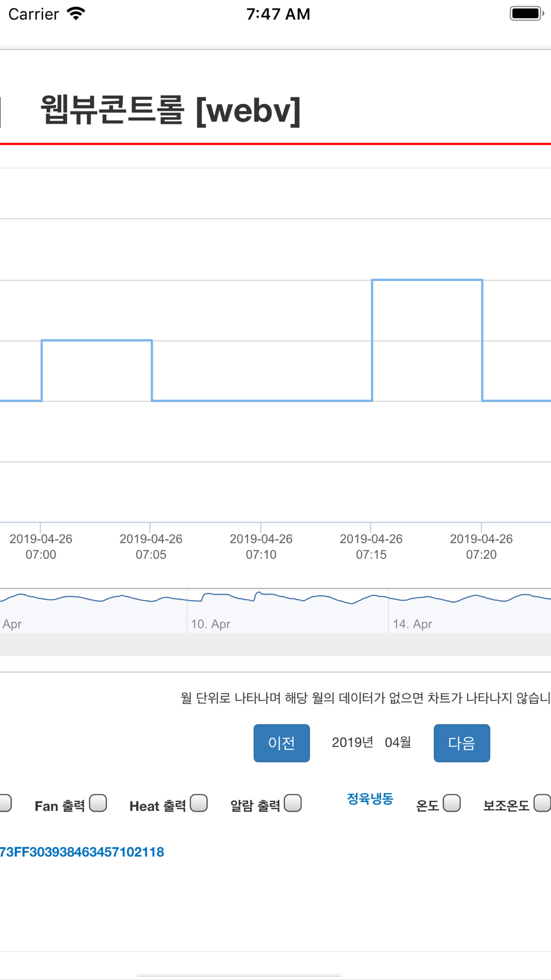Screen dimensions: 551x980
Task: Tap the 이전 (previous month) button
Action: [x=282, y=743]
